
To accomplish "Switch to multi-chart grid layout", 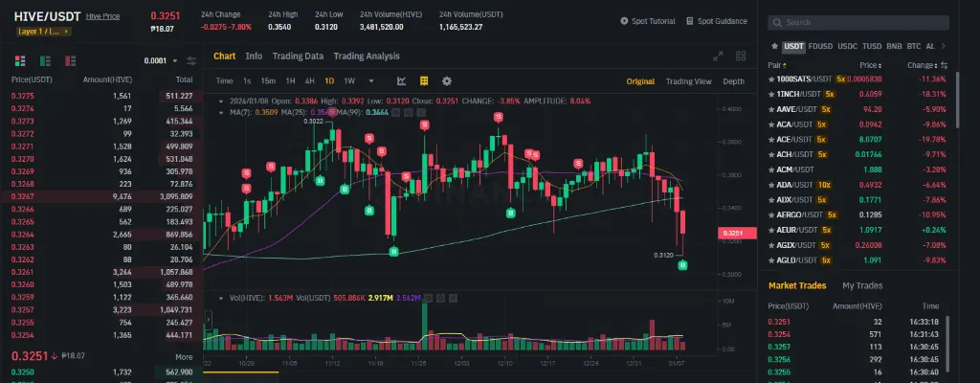I will pos(741,56).
